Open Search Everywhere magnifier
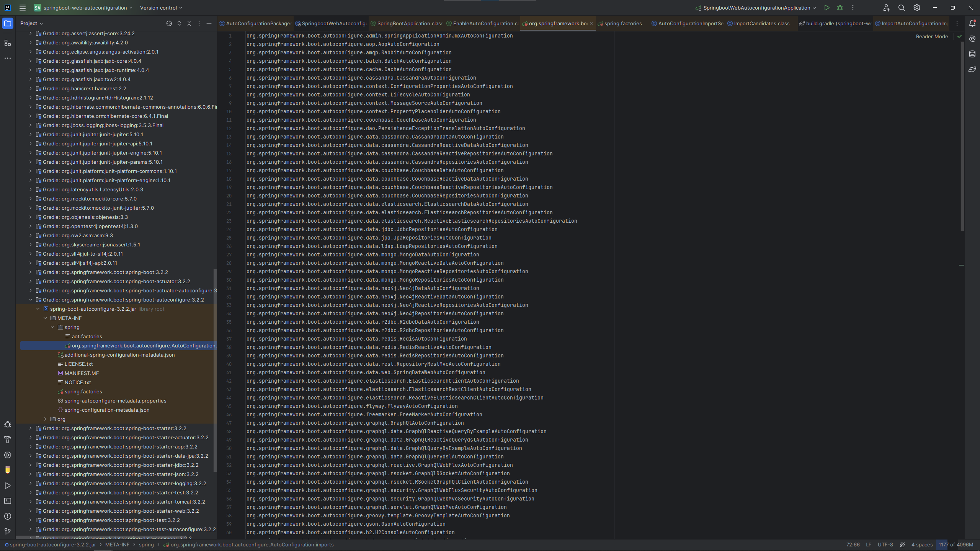Screen dimensions: 980x551 pyautogui.click(x=902, y=8)
